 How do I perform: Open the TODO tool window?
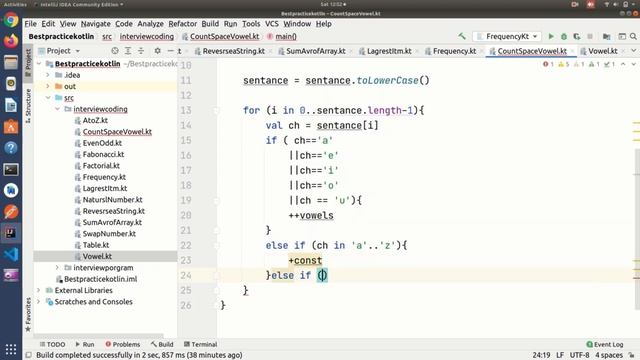point(53,344)
